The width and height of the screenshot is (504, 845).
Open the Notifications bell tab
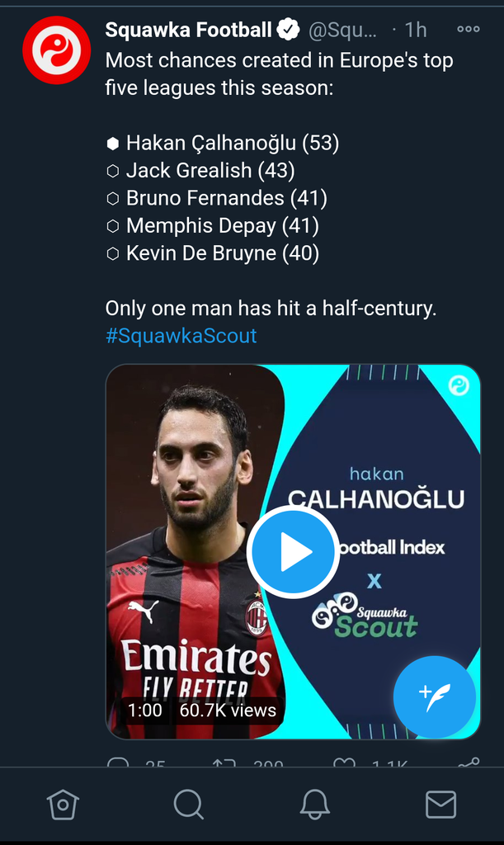coord(314,804)
